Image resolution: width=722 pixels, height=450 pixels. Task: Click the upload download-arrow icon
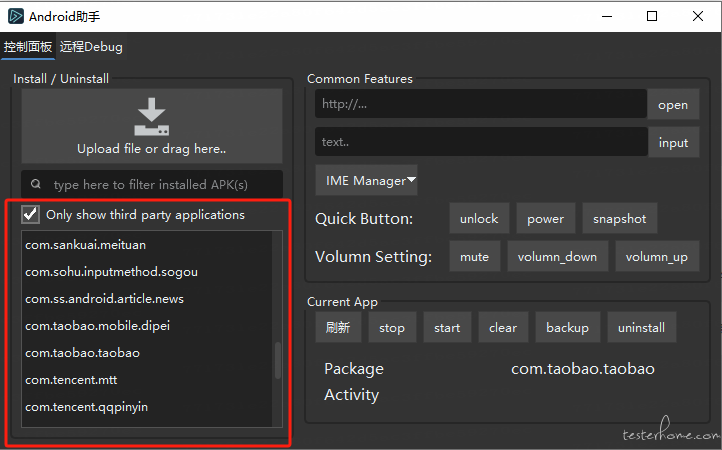coord(151,117)
